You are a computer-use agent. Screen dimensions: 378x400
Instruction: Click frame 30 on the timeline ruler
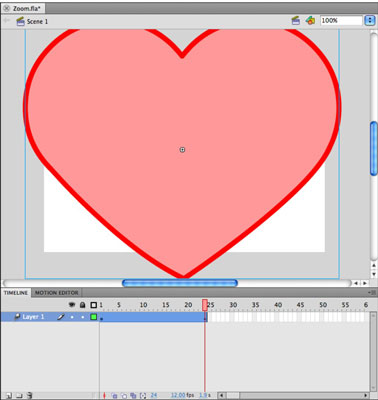233,305
